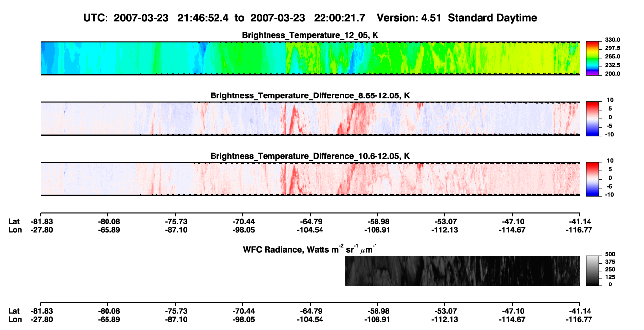The height and width of the screenshot is (330, 644).
Task: Click latitude -75.73 on axis above WFC panel
Action: point(175,221)
